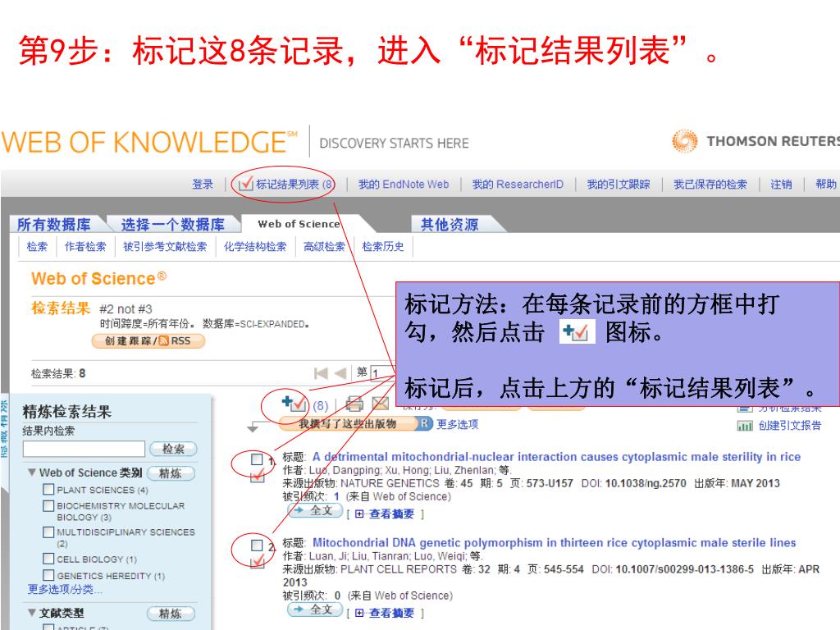This screenshot has height=630, width=840.
Task: Open 其他资源 tab
Action: click(x=450, y=225)
